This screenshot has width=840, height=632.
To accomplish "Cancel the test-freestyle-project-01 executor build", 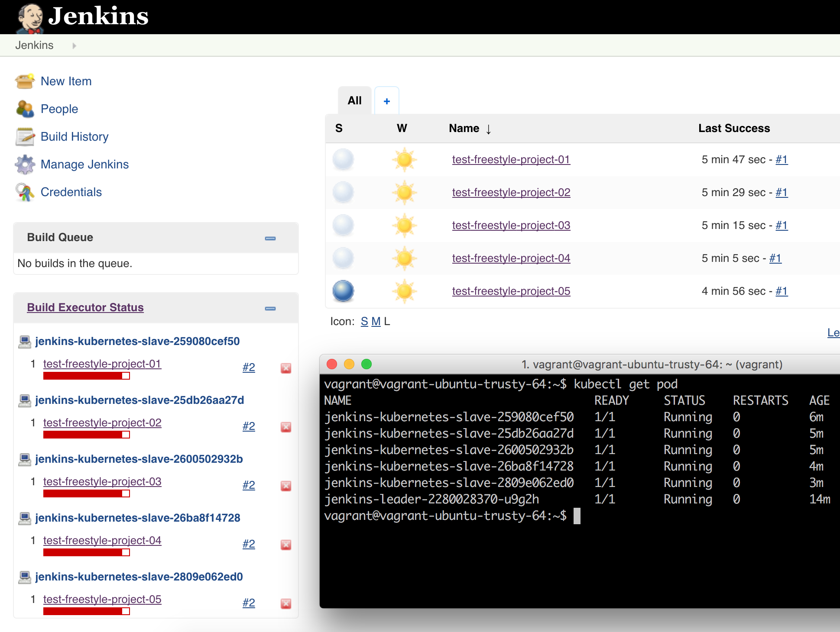I will (286, 368).
